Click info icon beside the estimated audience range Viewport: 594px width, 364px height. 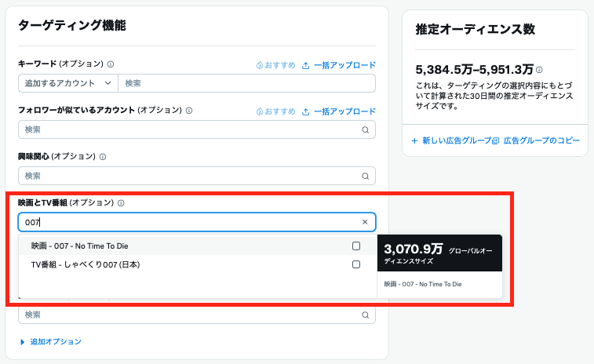tap(539, 70)
